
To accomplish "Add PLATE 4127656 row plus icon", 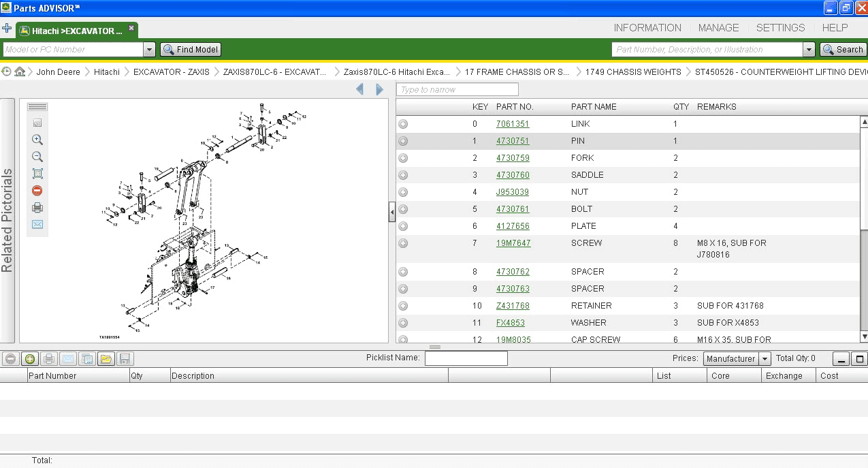I will 403,226.
